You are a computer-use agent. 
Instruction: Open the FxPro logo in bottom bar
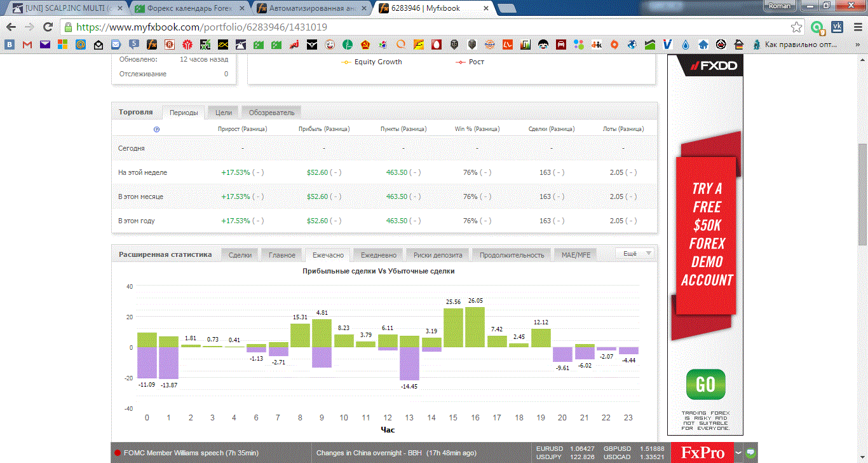702,453
